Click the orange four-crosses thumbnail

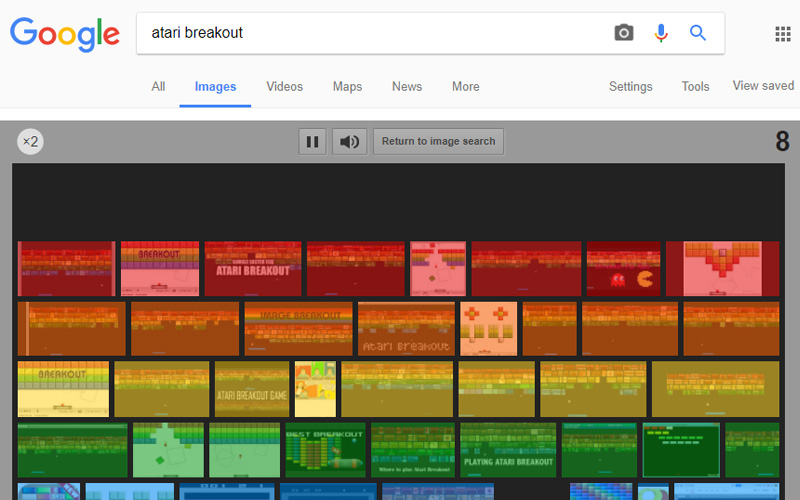[x=489, y=329]
